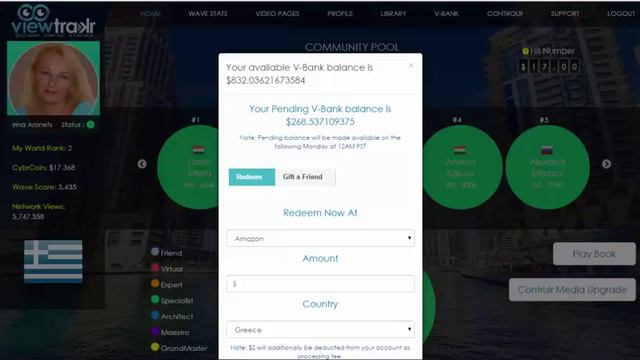Click the flag in the #4 circle
The height and width of the screenshot is (360, 640).
click(x=460, y=150)
